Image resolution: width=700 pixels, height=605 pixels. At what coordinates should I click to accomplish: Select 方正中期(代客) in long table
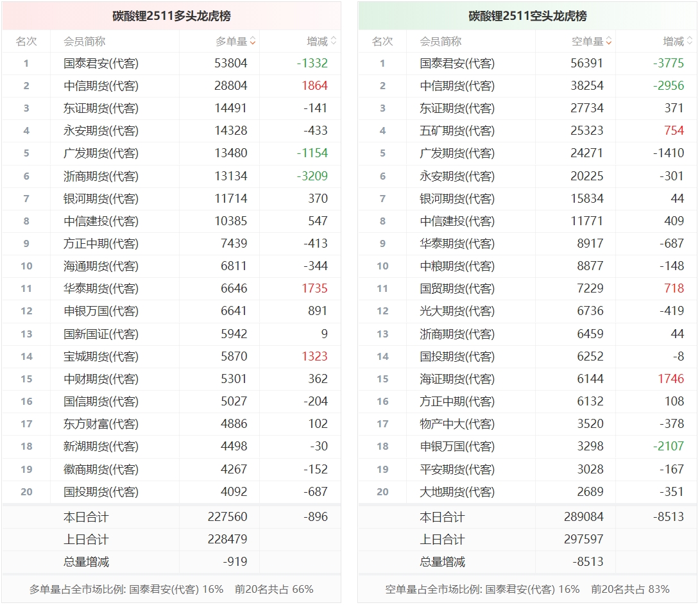coord(101,243)
